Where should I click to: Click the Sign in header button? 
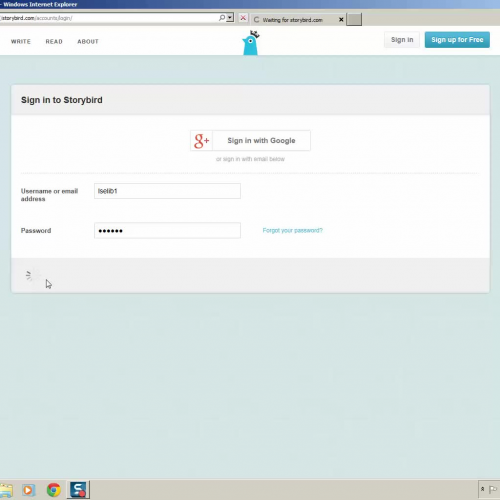pos(402,40)
